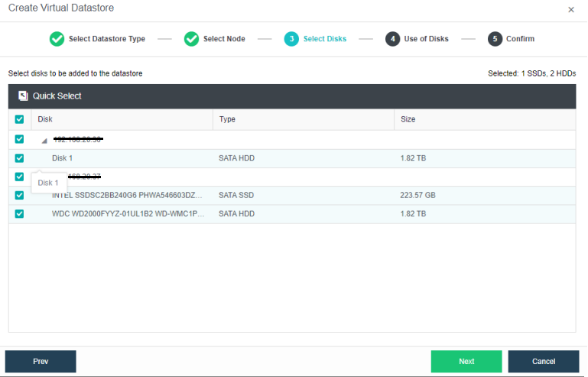
Task: Click step 3 Select Disks circle
Action: click(291, 39)
